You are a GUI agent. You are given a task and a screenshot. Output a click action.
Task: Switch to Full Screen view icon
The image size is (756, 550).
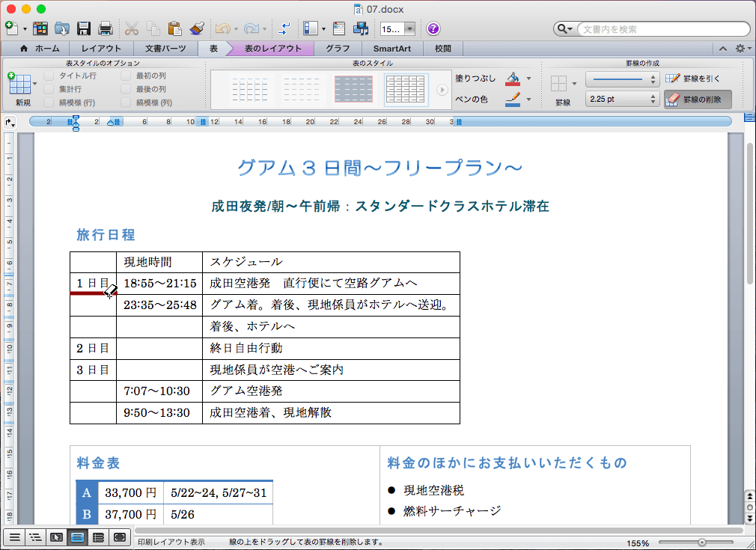click(x=120, y=537)
